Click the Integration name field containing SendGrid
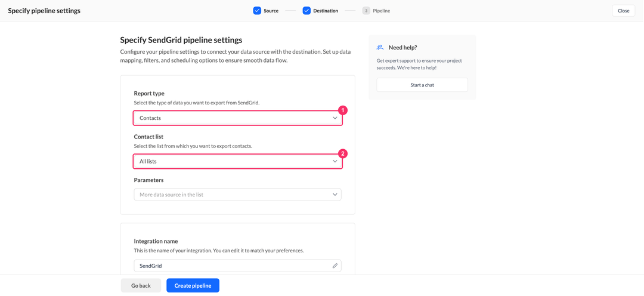 (x=237, y=266)
